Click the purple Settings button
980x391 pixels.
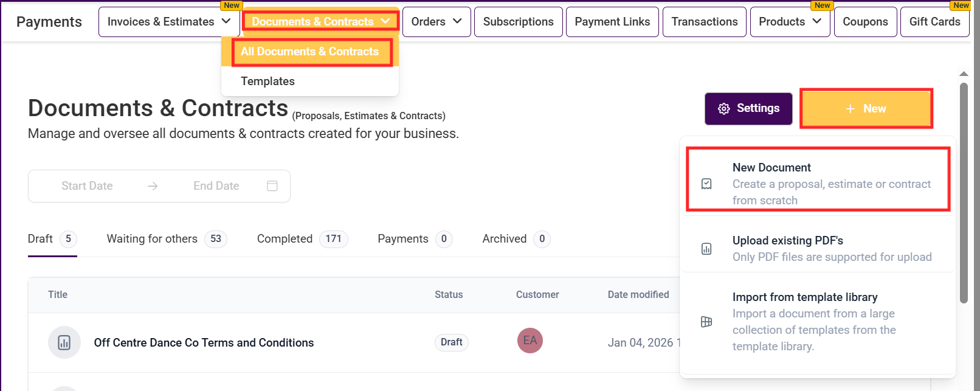click(748, 109)
